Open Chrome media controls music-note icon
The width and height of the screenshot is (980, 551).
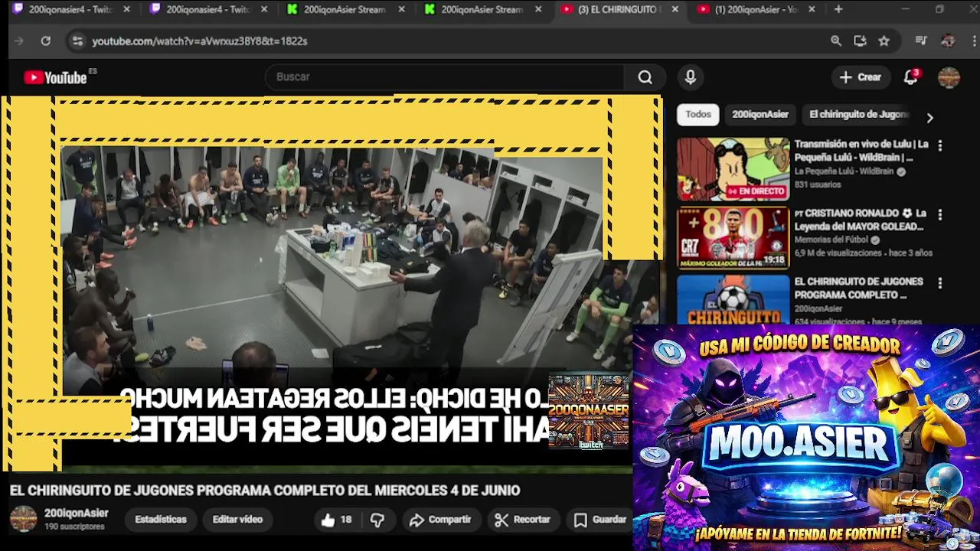921,41
